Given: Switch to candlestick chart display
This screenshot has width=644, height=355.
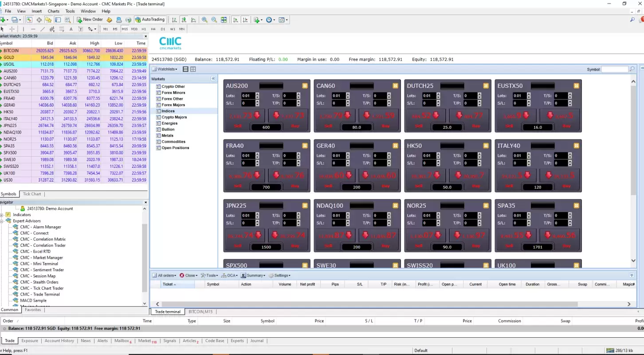Looking at the screenshot, I should [184, 20].
